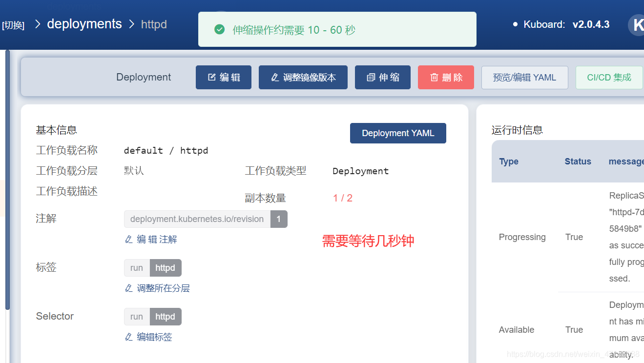Viewport: 644px width, 363px height.
Task: Navigate to deployments breadcrumb
Action: pyautogui.click(x=84, y=24)
